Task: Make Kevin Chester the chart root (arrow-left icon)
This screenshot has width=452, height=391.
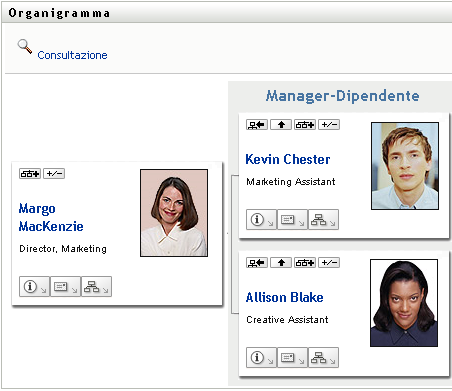Action: click(257, 125)
